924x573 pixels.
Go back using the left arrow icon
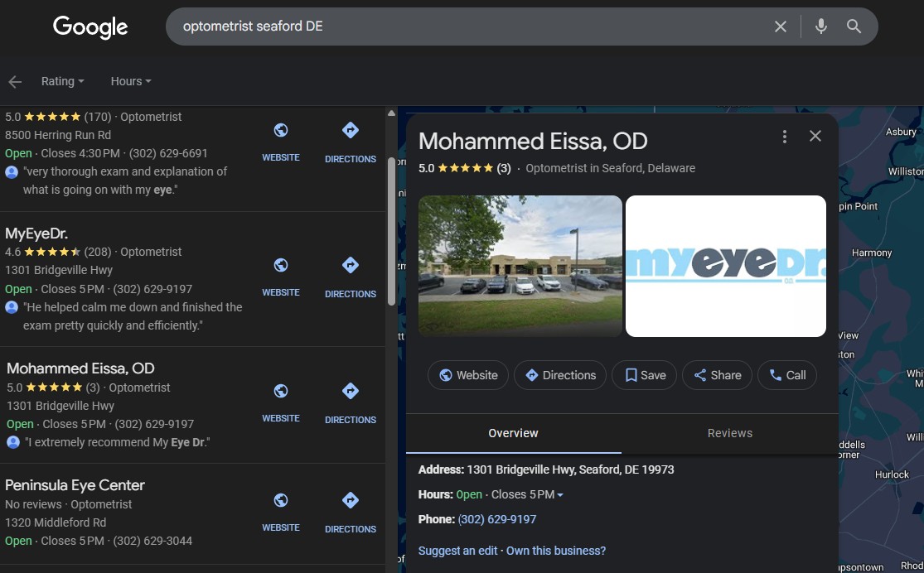[x=15, y=82]
